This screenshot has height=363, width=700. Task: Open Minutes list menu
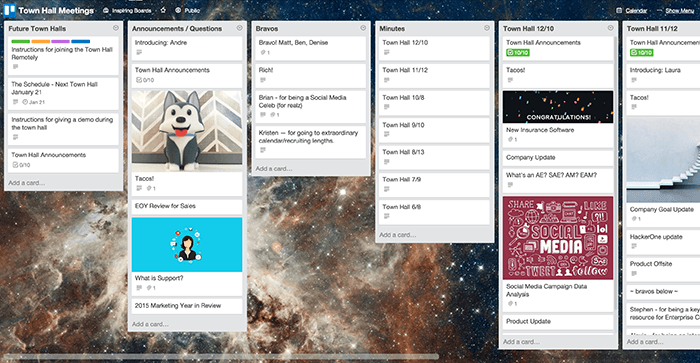click(487, 28)
